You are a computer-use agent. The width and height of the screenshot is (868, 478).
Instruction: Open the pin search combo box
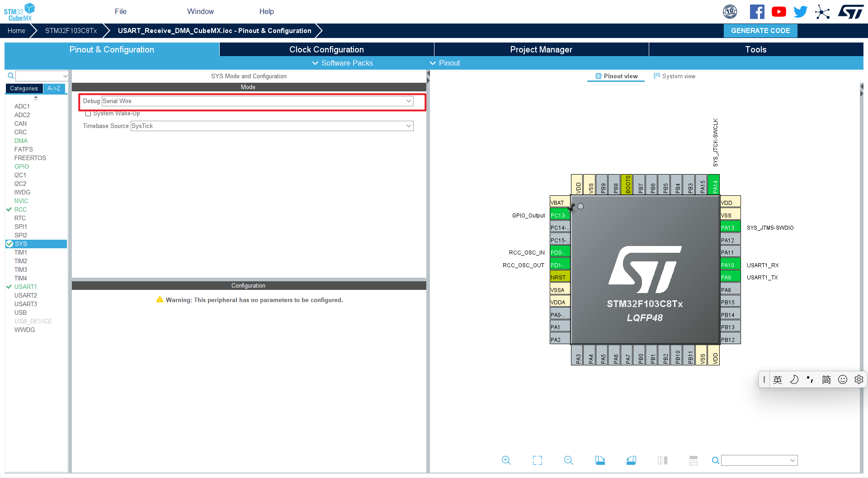coord(759,460)
